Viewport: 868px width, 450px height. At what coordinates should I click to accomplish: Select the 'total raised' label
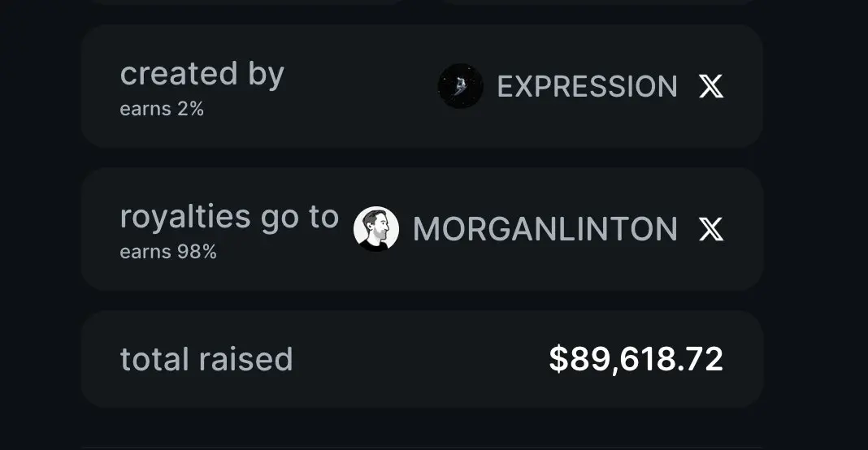(206, 359)
